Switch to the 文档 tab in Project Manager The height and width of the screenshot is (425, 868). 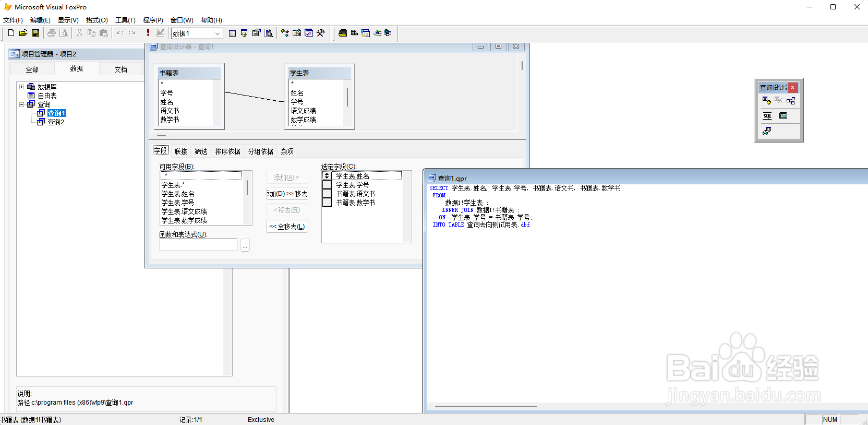click(121, 69)
